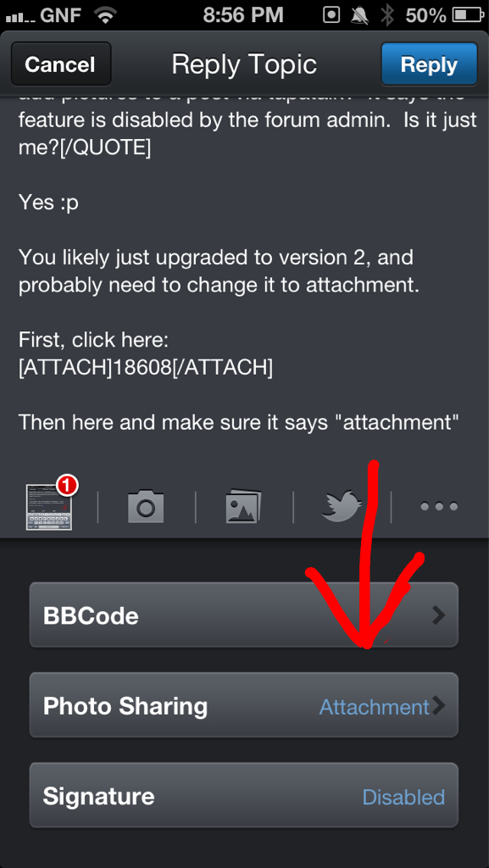Tap the Wi-Fi status icon

tap(105, 15)
